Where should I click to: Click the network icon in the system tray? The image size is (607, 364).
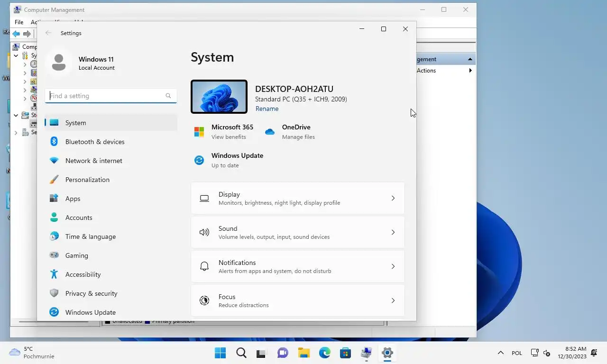point(535,353)
